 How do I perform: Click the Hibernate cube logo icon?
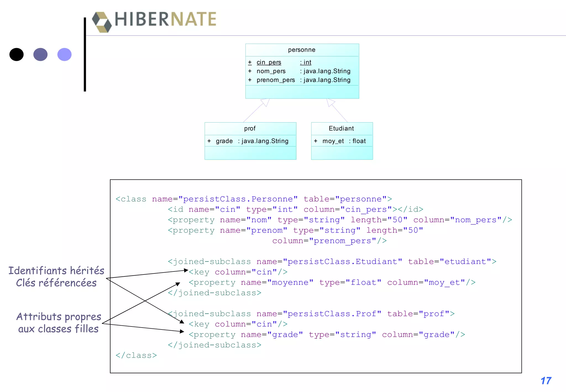coord(102,22)
